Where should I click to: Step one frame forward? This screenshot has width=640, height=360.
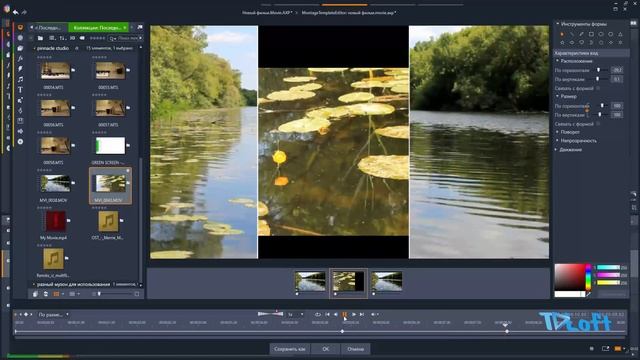point(353,314)
